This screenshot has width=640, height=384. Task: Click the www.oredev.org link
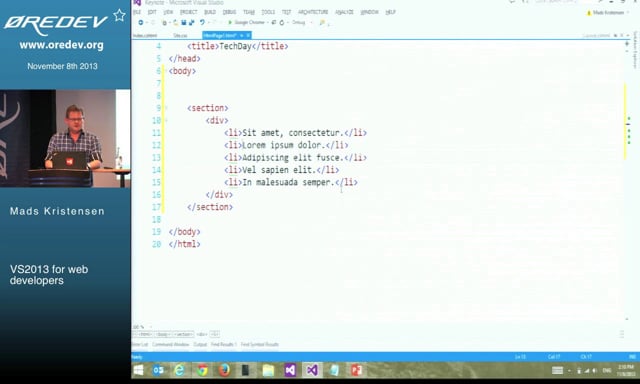(x=62, y=45)
